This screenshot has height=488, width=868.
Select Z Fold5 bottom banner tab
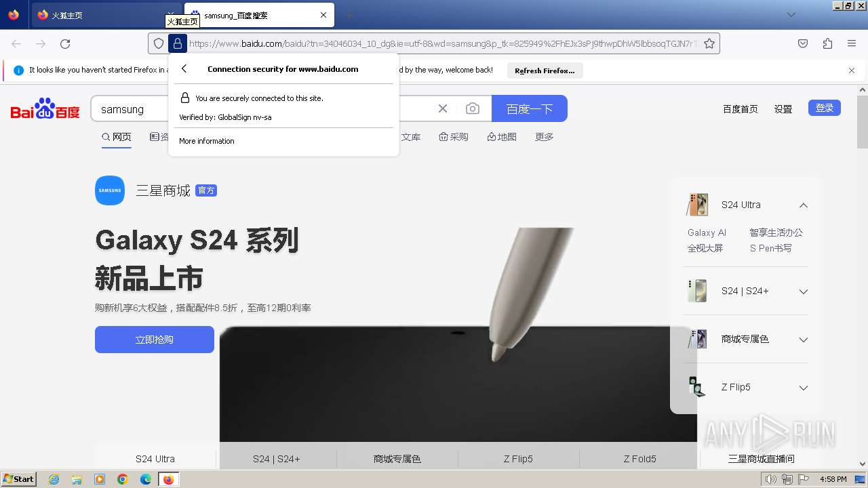(639, 459)
